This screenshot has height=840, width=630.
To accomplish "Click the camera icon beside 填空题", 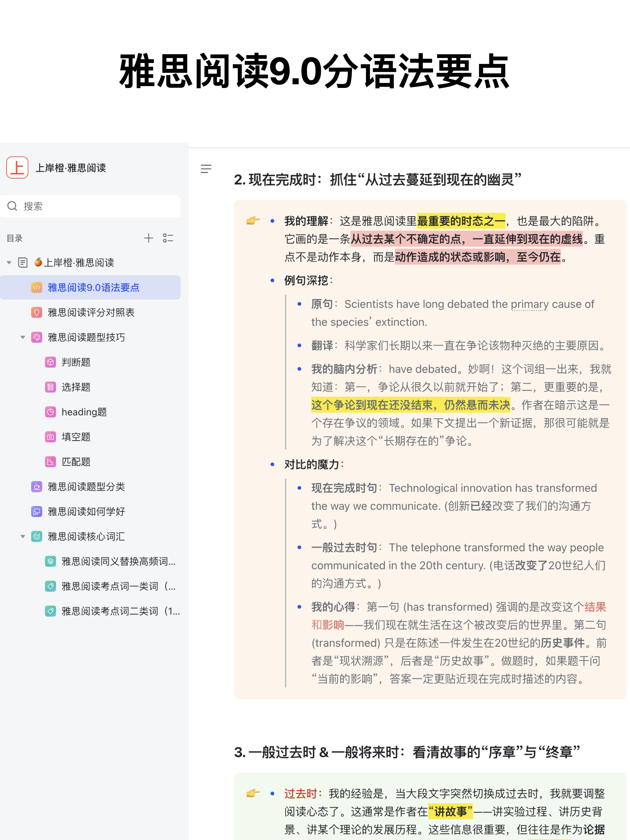I will (x=50, y=437).
